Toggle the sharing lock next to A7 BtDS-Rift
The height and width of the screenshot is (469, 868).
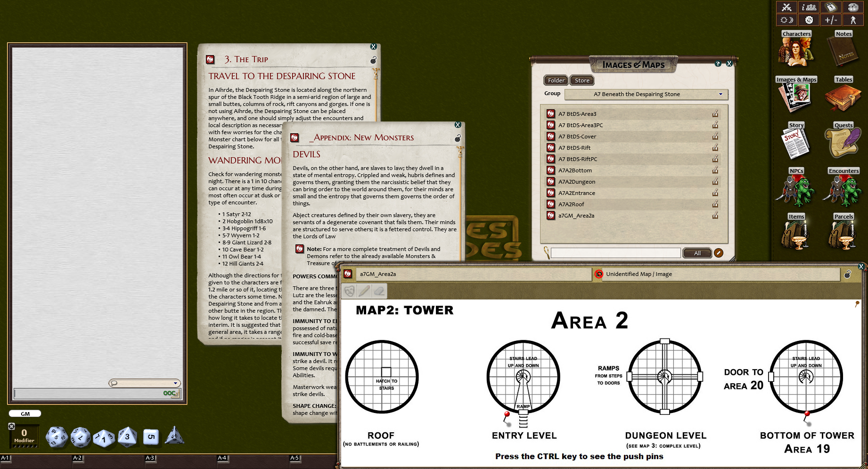(715, 147)
